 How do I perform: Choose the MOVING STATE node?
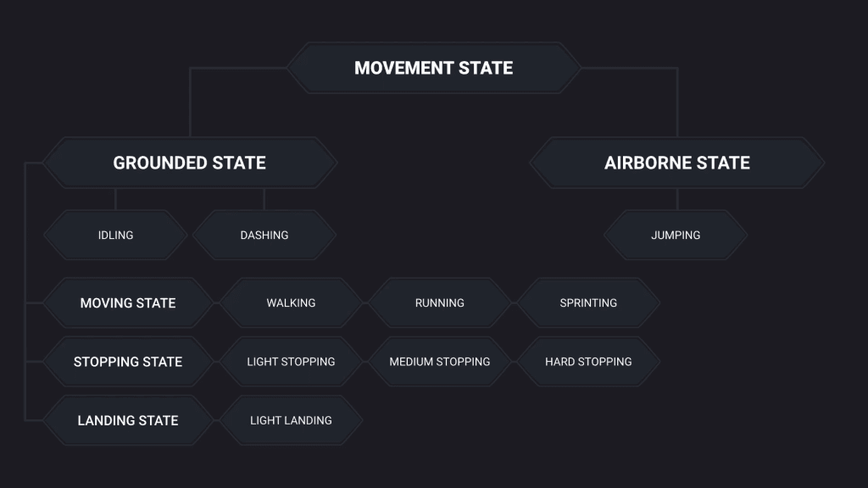click(128, 302)
